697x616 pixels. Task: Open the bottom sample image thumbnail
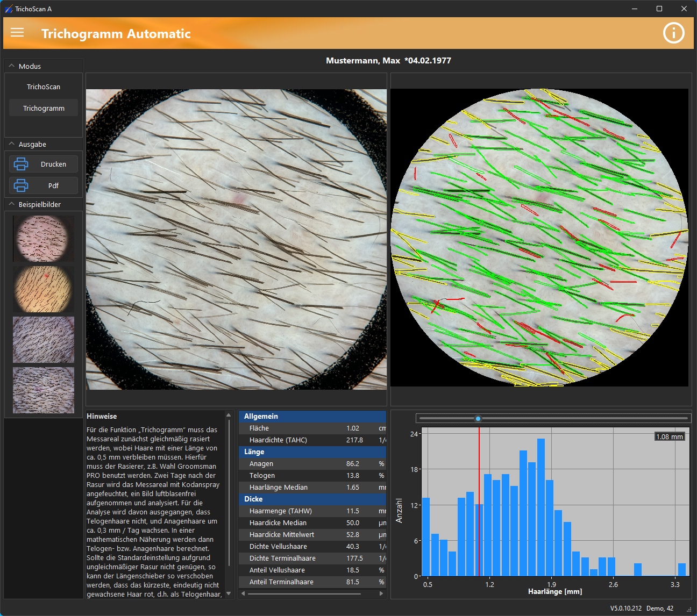click(x=43, y=390)
